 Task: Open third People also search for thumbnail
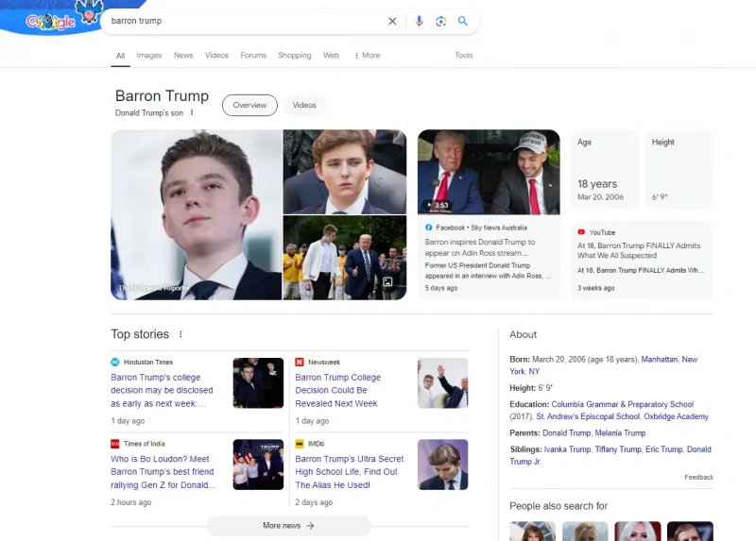click(x=638, y=531)
